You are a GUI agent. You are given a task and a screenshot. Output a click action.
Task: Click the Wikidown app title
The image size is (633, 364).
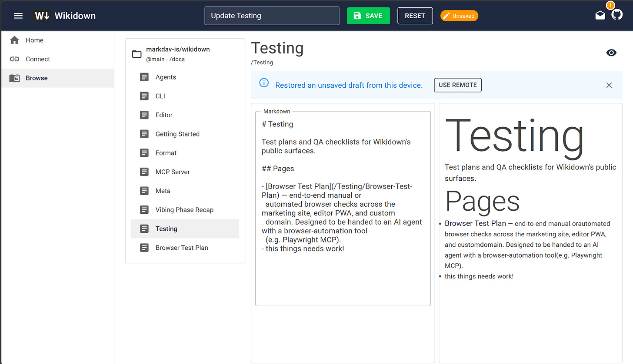click(x=75, y=16)
